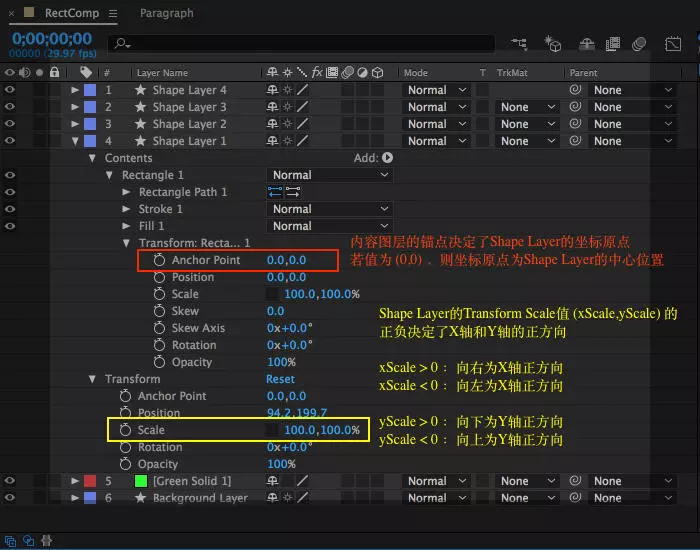Click the fx effects column header icon
The height and width of the screenshot is (550, 700).
(x=317, y=72)
